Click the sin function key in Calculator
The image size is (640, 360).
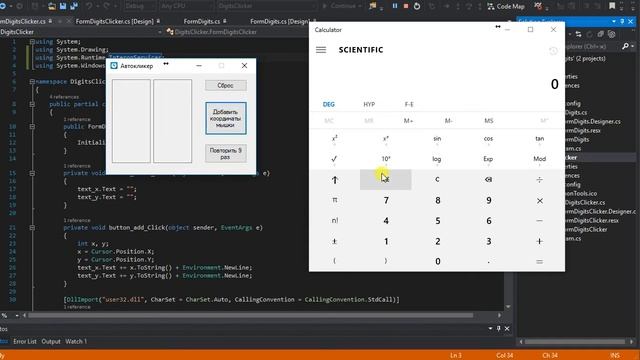click(x=437, y=139)
